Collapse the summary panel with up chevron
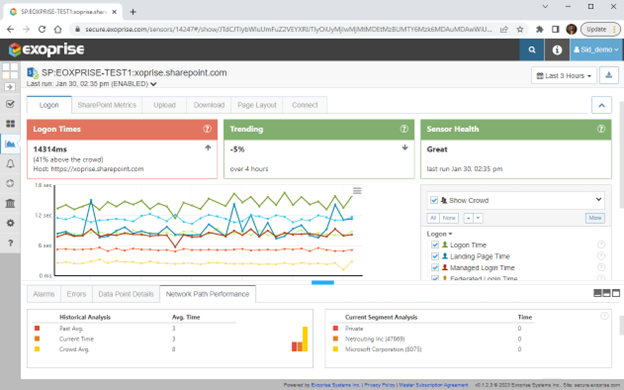Viewport: 624px width, 390px height. point(601,105)
